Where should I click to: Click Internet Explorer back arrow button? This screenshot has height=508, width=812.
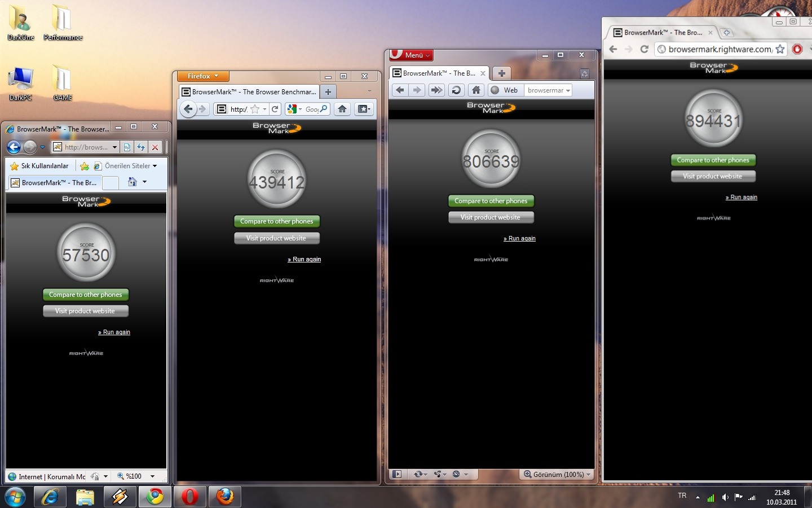(x=14, y=147)
